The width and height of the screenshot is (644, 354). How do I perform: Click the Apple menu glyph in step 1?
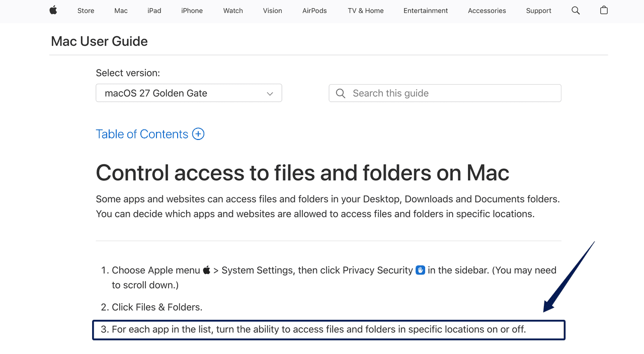point(207,270)
